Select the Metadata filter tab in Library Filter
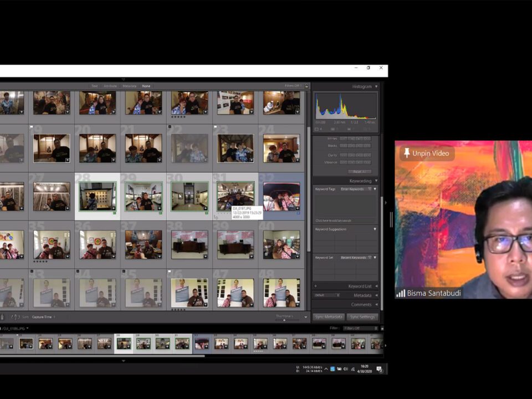The width and height of the screenshot is (532, 399). click(x=129, y=86)
